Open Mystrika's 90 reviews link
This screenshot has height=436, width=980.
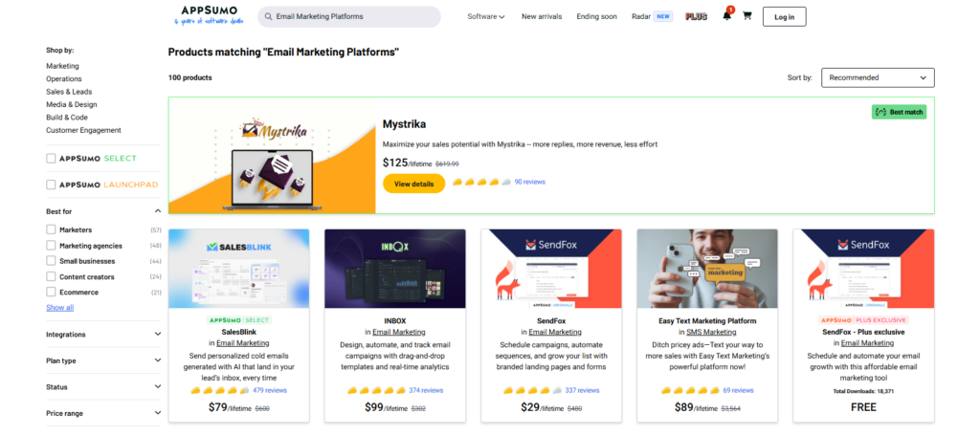click(x=529, y=183)
